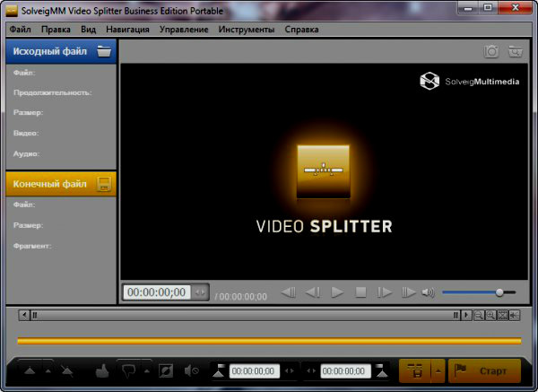Expand the add marker dropdown arrow

point(48,371)
